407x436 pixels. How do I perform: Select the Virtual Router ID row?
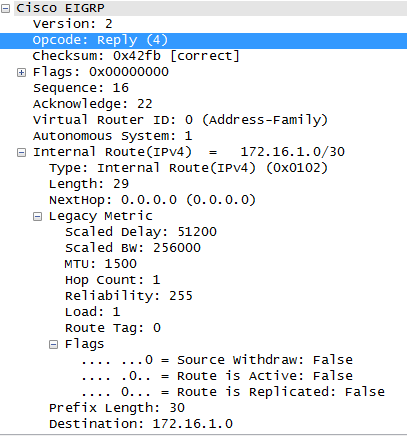pos(180,120)
